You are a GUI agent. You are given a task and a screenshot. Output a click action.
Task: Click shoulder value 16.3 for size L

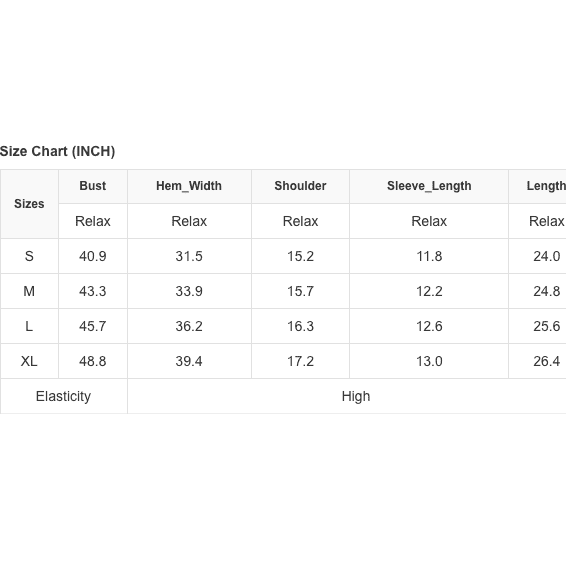pyautogui.click(x=300, y=326)
